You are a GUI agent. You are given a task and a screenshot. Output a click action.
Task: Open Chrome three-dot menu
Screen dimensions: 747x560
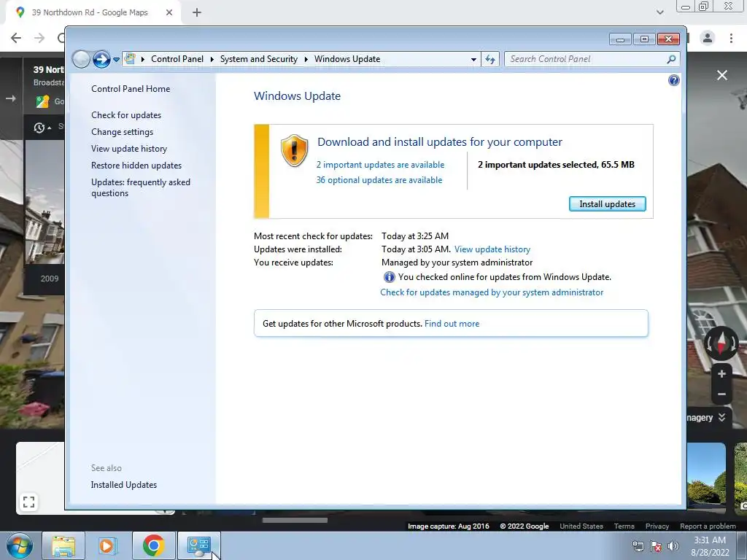click(x=731, y=38)
